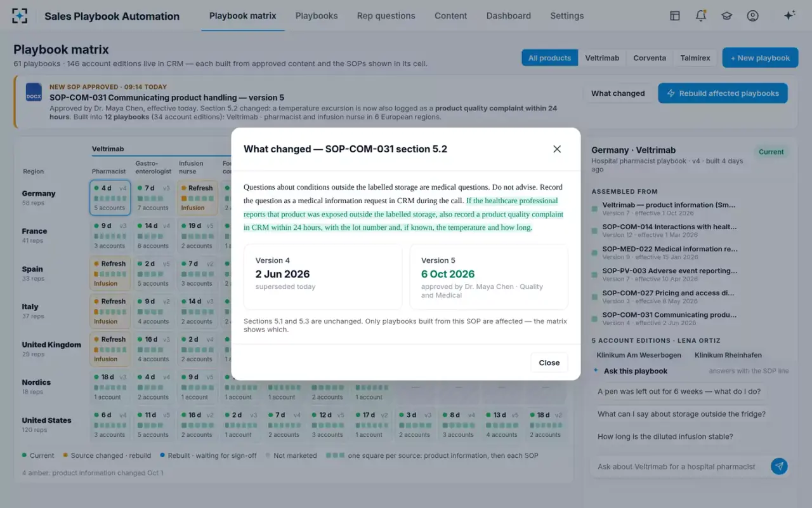Image resolution: width=812 pixels, height=508 pixels.
Task: Filter the matrix by Talmirex
Action: pos(695,58)
